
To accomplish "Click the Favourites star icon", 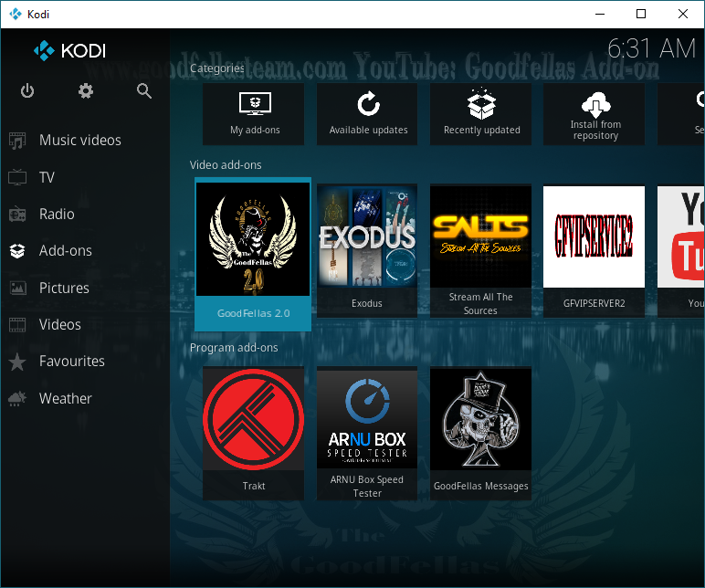I will pos(17,362).
